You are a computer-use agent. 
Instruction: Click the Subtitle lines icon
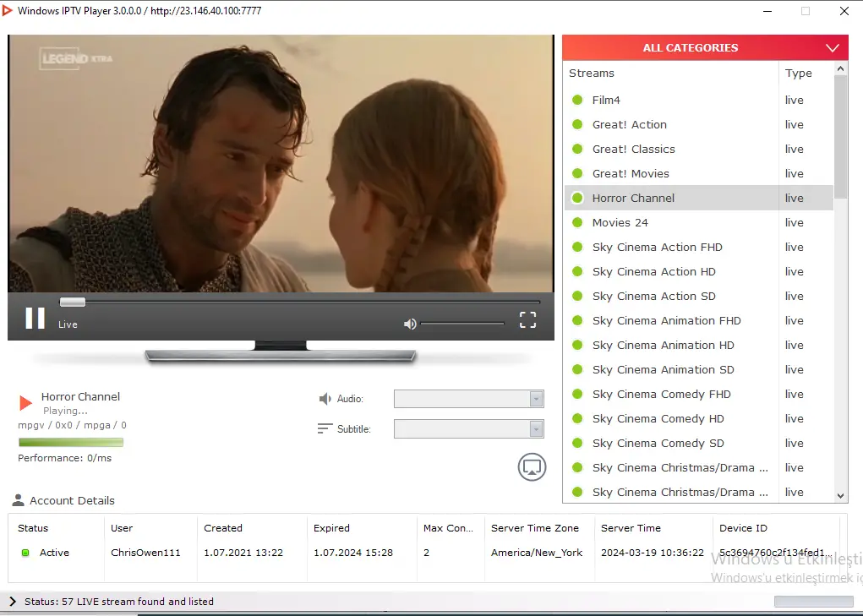325,428
